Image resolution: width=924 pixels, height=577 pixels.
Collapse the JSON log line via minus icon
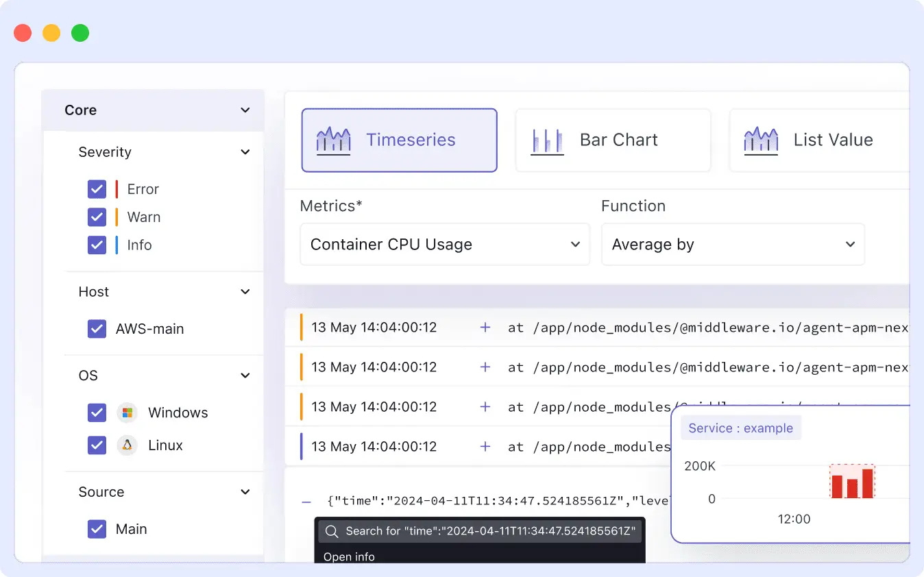click(306, 501)
